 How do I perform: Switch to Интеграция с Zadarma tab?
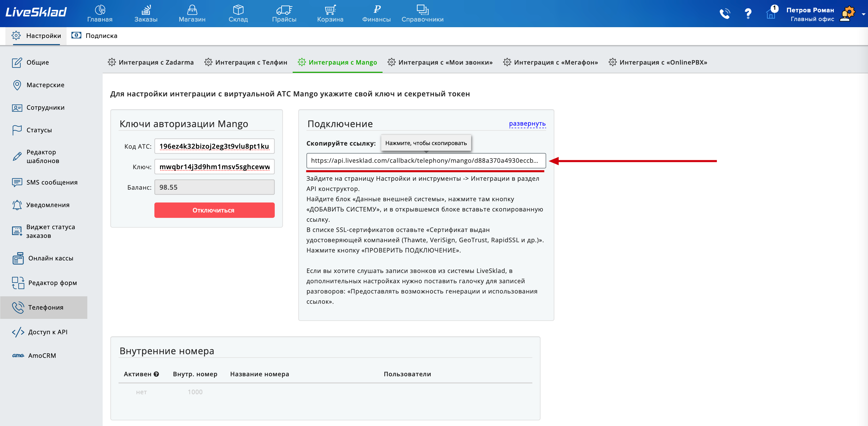[x=151, y=62]
